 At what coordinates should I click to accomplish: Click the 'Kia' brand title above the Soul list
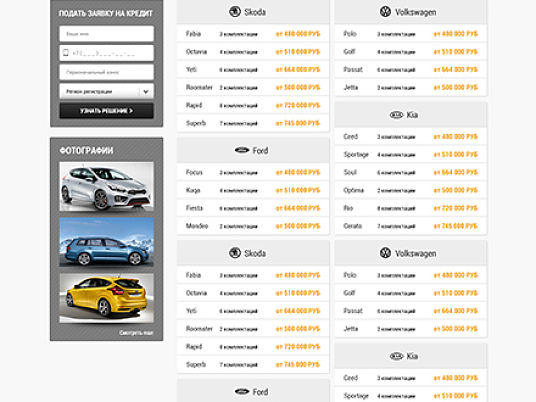pyautogui.click(x=412, y=115)
